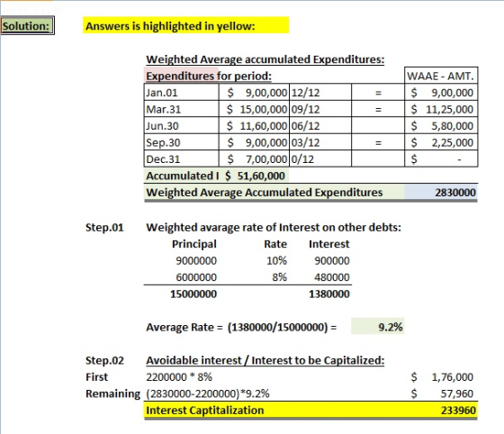Click the "First" row label
The image size is (504, 434).
[x=97, y=376]
